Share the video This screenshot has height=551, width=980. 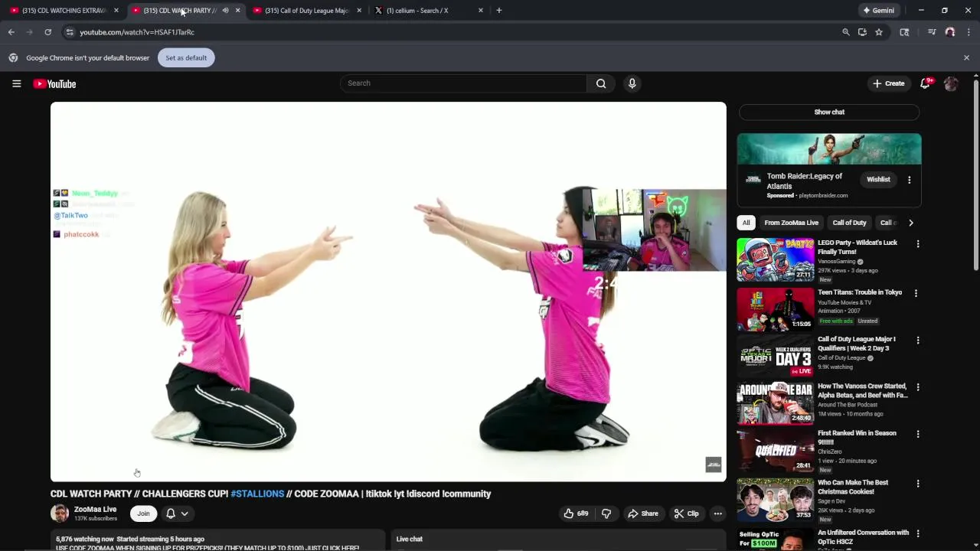(x=643, y=514)
